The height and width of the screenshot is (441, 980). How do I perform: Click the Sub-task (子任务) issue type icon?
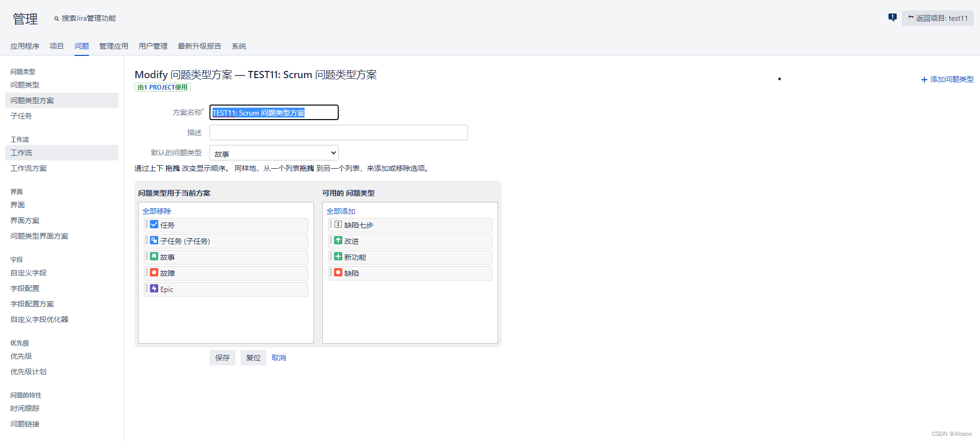[154, 241]
